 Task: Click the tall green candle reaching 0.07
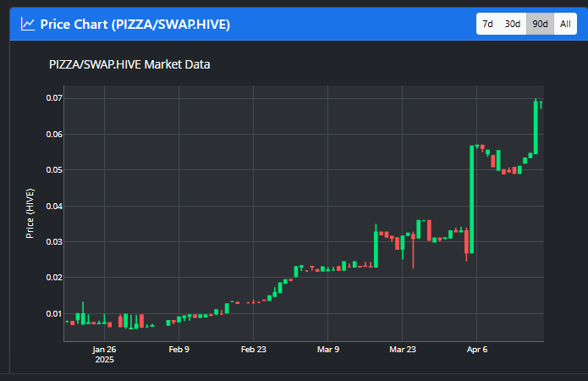click(x=536, y=127)
